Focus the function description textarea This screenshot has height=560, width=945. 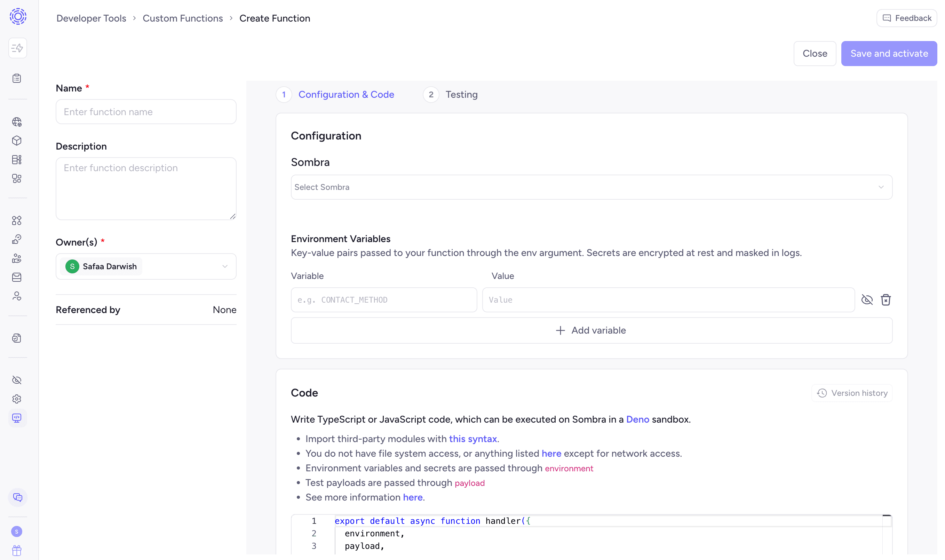[x=146, y=188]
